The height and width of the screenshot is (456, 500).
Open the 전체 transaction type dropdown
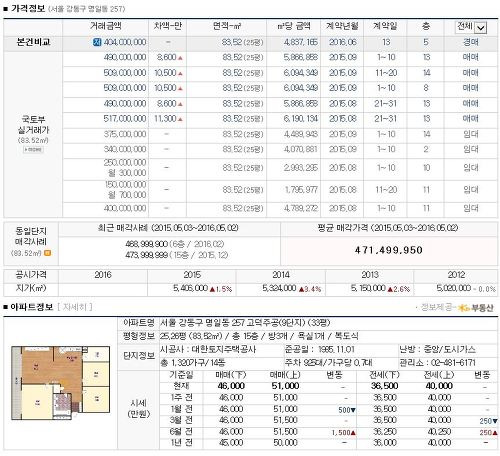471,27
